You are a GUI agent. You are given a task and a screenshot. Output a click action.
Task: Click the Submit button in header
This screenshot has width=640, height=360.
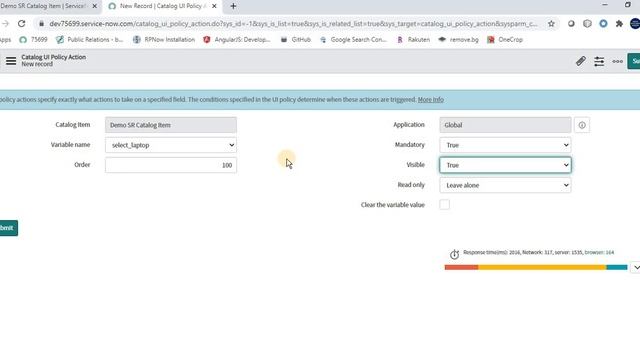634,61
